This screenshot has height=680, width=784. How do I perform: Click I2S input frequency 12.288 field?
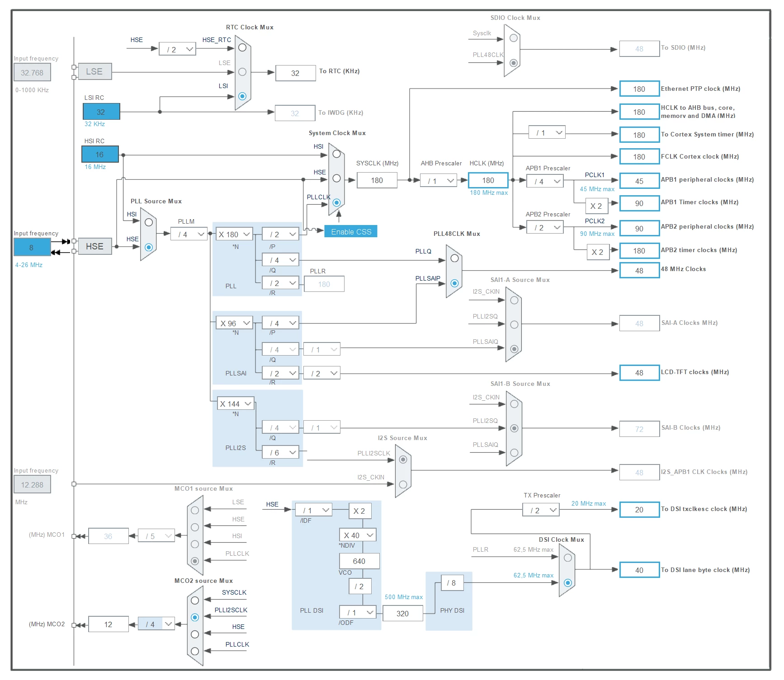(x=32, y=484)
